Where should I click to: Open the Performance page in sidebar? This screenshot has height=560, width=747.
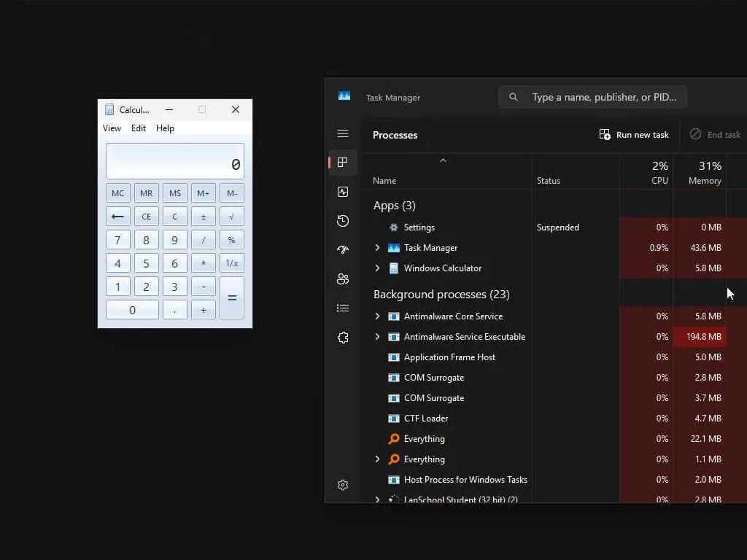pyautogui.click(x=343, y=192)
